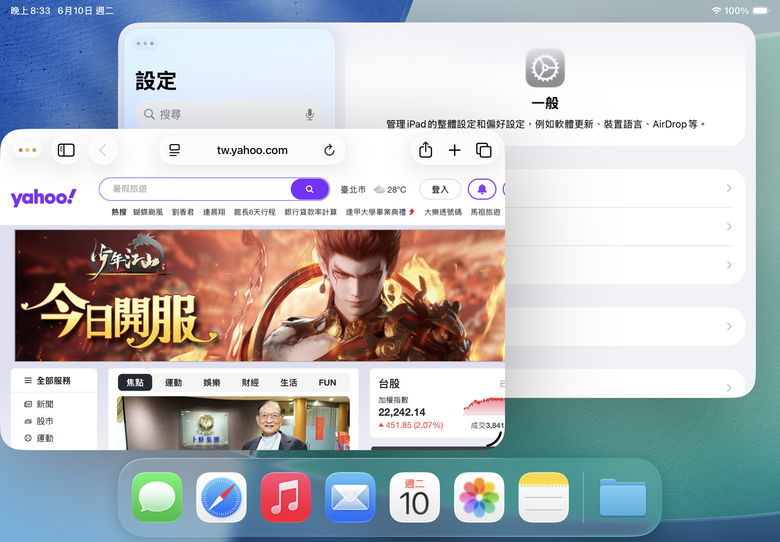Screen dimensions: 780x542
Task: Open Calendar showing 10 in dock
Action: tap(414, 497)
